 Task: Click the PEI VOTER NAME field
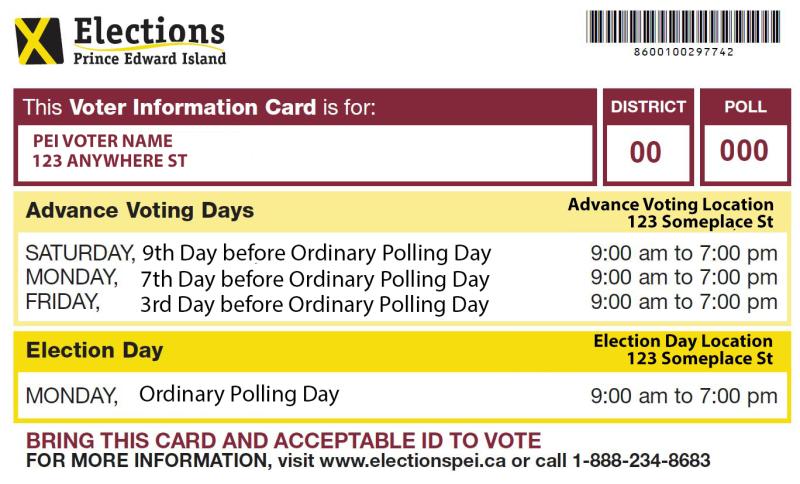point(103,141)
